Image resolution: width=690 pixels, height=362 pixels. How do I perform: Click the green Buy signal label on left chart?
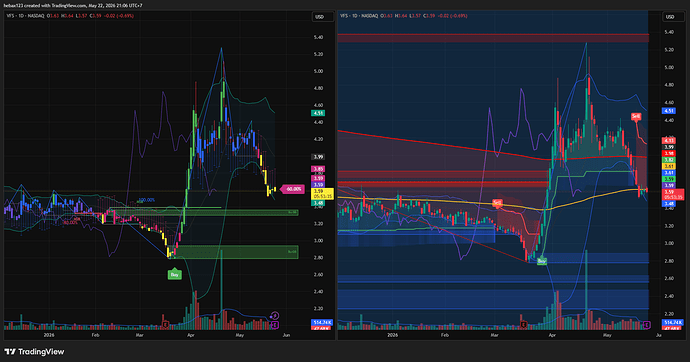coord(175,274)
